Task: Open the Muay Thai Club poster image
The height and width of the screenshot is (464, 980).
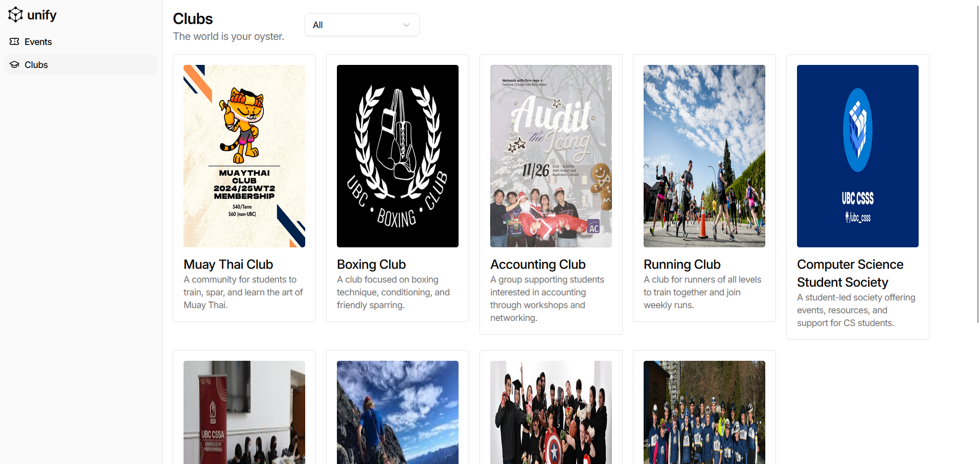Action: 244,156
